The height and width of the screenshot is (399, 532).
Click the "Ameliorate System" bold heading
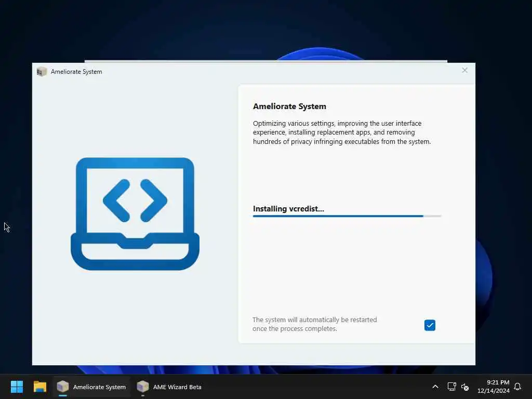click(x=289, y=106)
